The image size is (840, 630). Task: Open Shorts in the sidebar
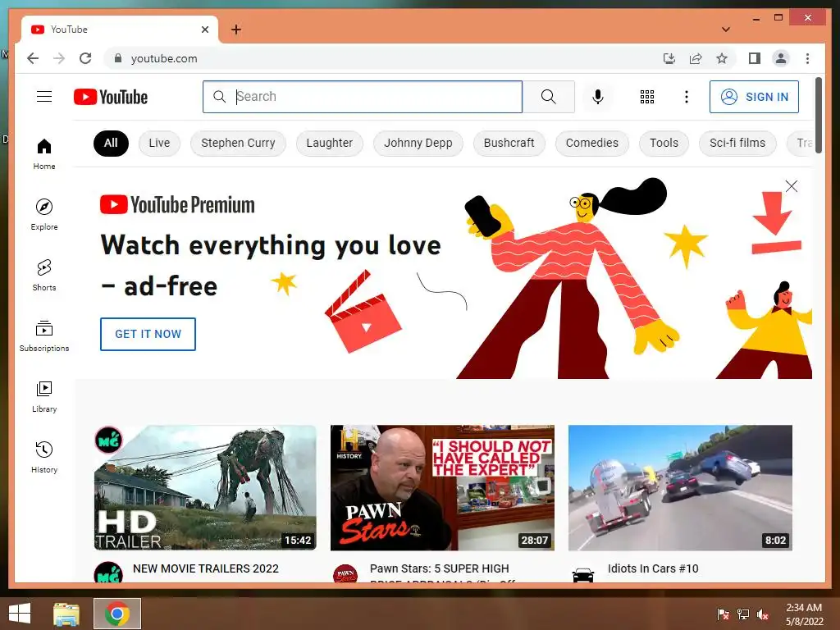tap(44, 276)
